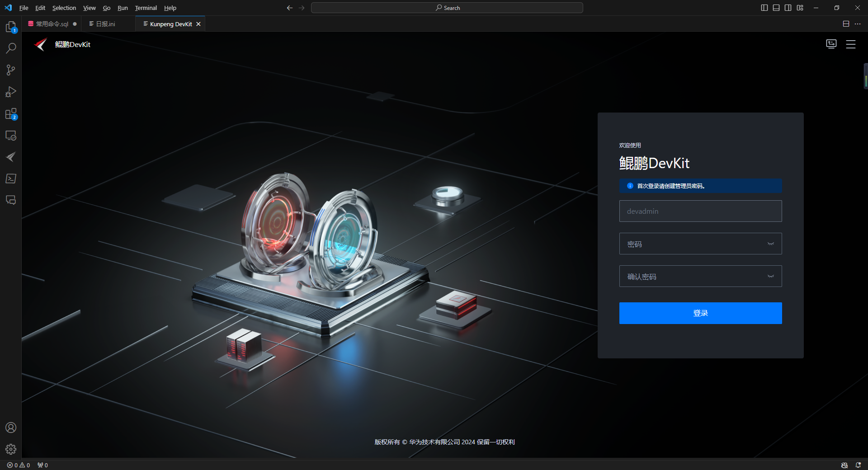Open the Run menu

point(123,8)
